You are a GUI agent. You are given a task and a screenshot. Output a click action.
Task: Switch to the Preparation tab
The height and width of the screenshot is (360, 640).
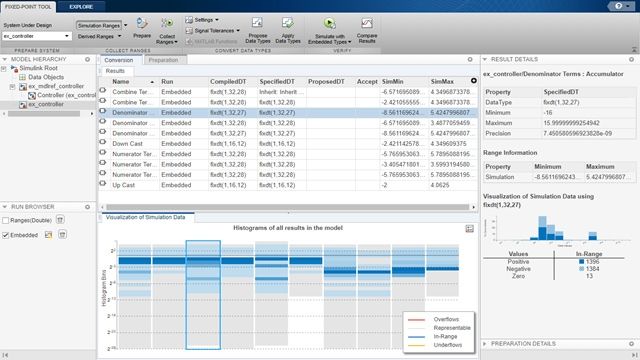(163, 60)
